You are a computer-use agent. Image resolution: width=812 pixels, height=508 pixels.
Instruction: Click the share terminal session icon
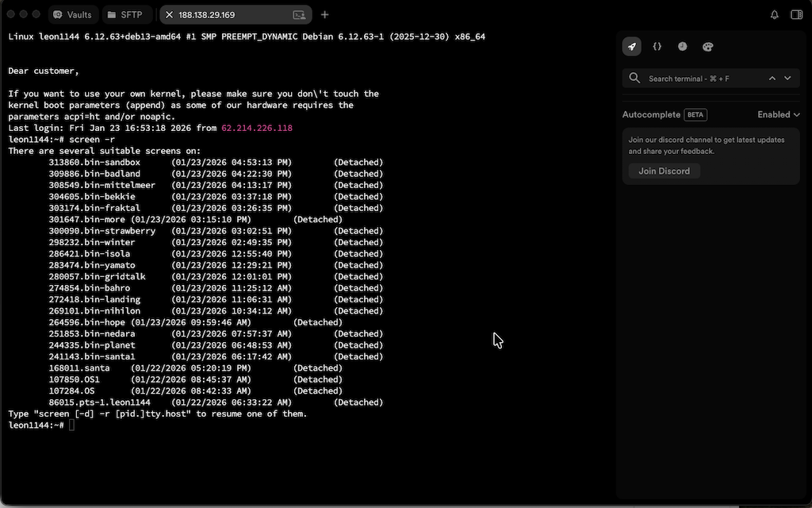pos(299,14)
